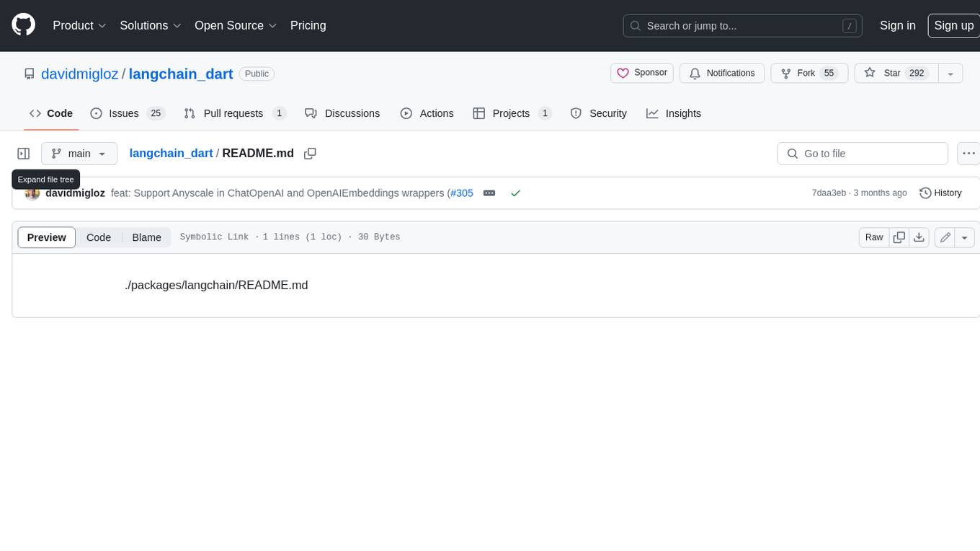980x551 pixels.
Task: Click the README.md file name in the breadcrumb
Action: pyautogui.click(x=258, y=153)
